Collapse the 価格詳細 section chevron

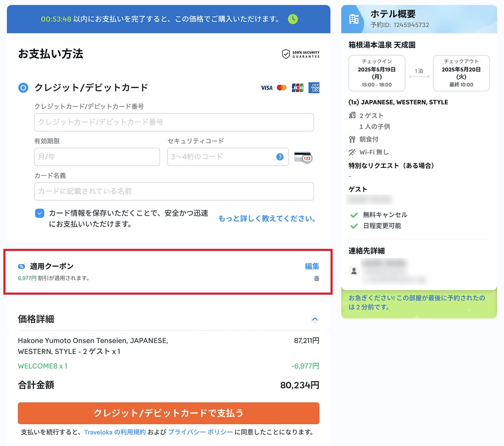tap(315, 319)
